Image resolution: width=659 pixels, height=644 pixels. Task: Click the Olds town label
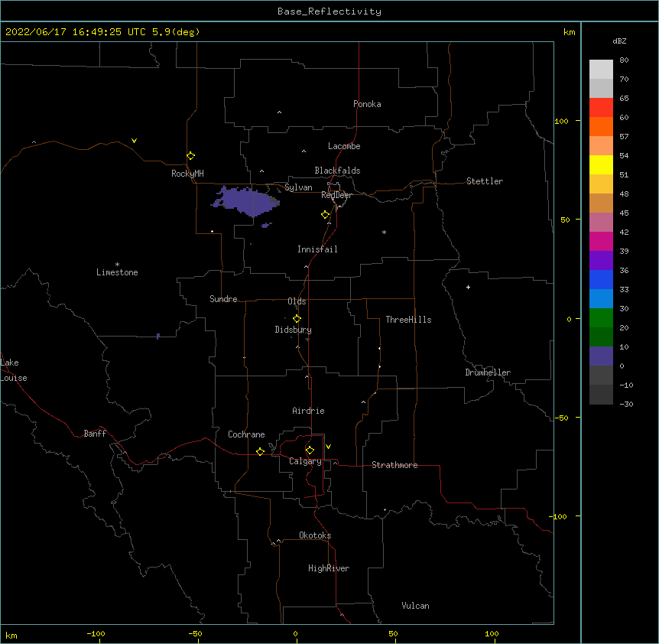[297, 301]
